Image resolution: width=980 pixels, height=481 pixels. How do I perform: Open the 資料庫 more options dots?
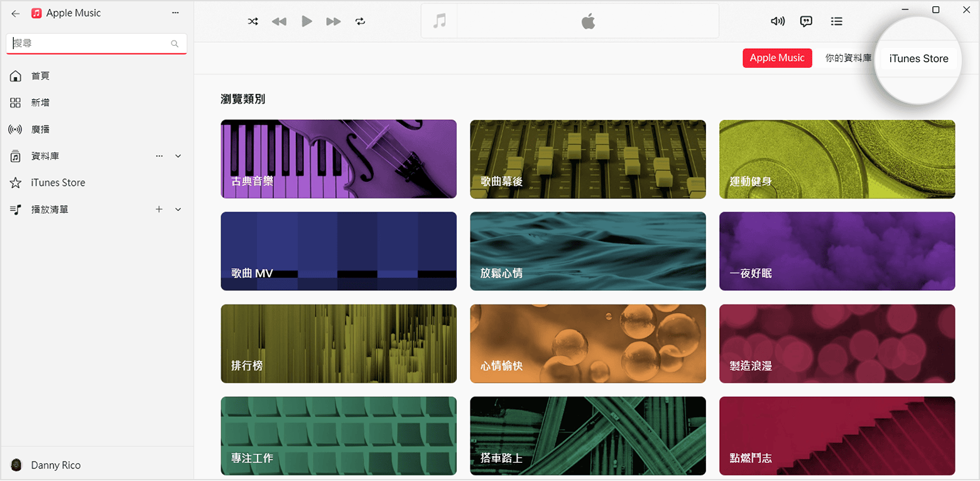point(160,156)
